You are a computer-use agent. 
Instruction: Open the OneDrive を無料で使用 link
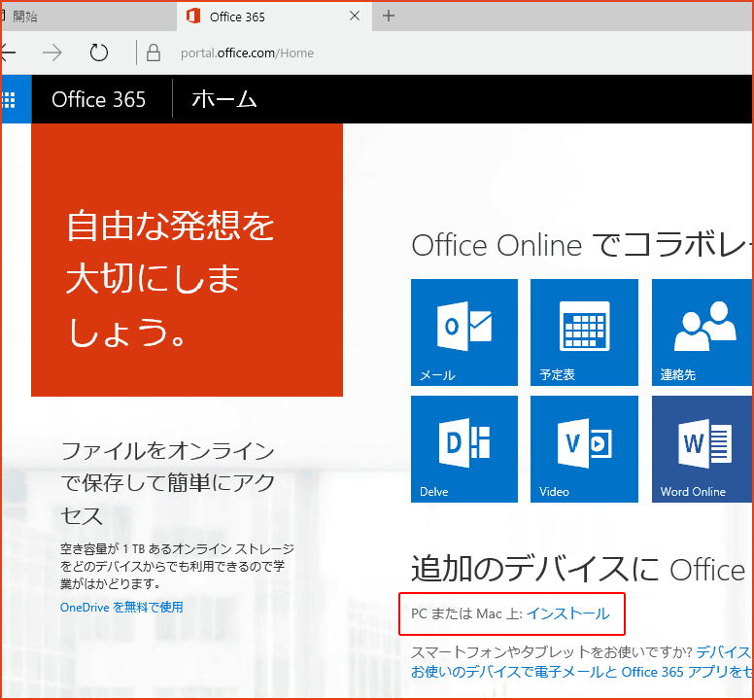tap(121, 607)
